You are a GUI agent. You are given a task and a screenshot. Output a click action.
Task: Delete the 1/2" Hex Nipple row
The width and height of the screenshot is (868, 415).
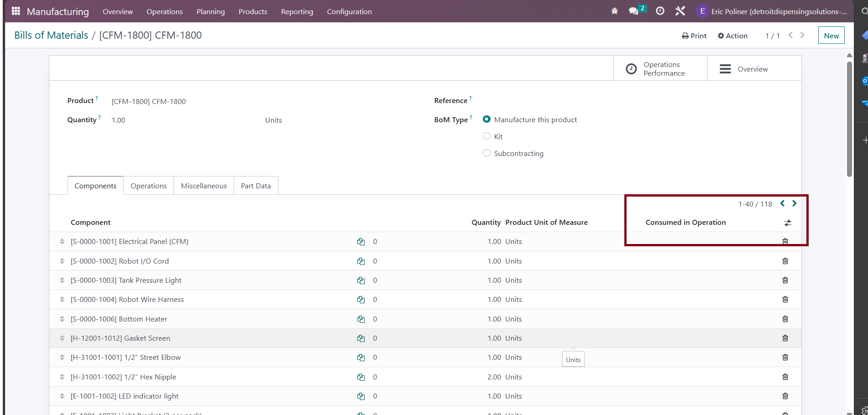click(785, 377)
